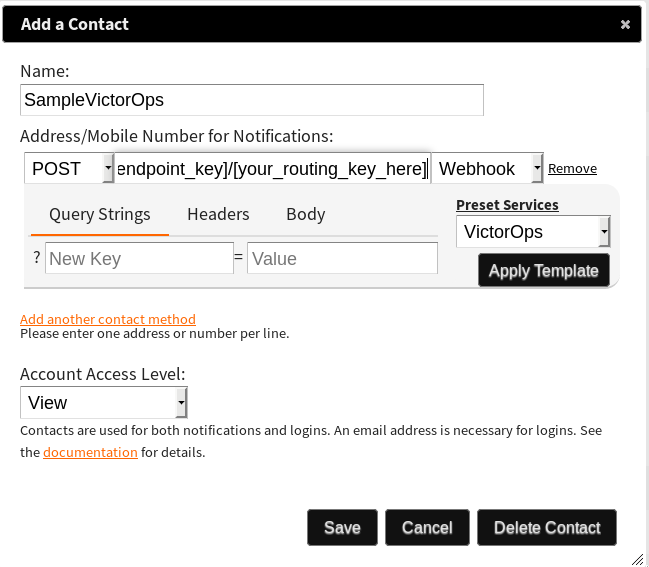
Task: Focus the query string Value field
Action: tap(342, 259)
